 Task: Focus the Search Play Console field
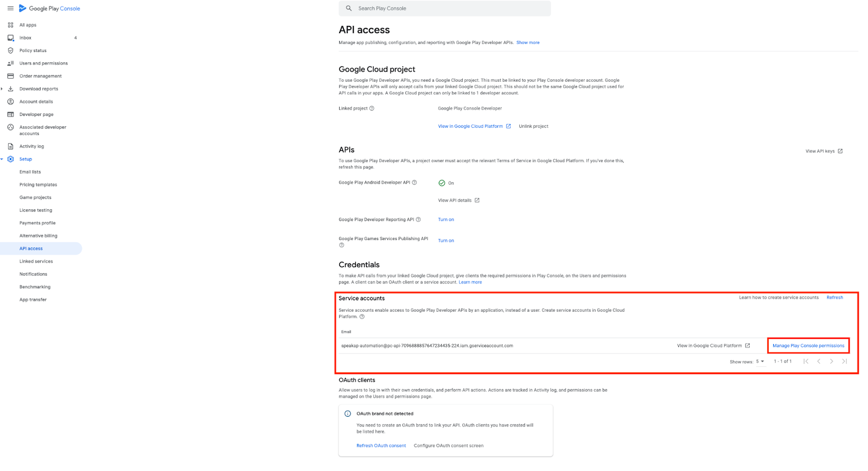pos(445,9)
